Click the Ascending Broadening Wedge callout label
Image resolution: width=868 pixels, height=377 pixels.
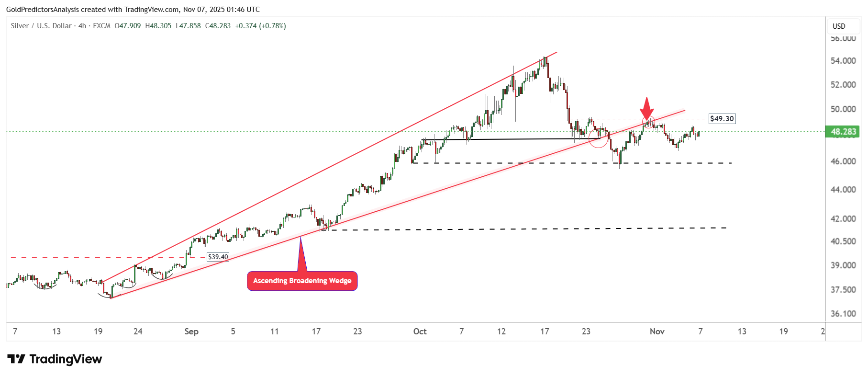[302, 281]
